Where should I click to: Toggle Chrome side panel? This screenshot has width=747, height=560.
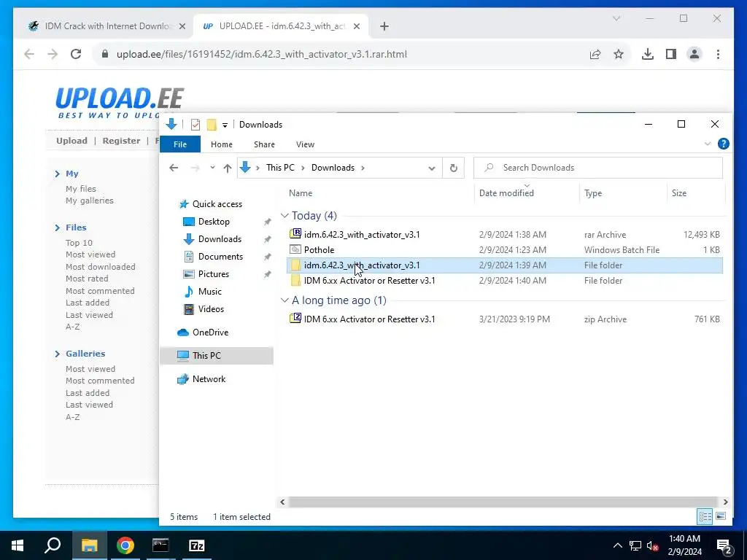(x=671, y=54)
